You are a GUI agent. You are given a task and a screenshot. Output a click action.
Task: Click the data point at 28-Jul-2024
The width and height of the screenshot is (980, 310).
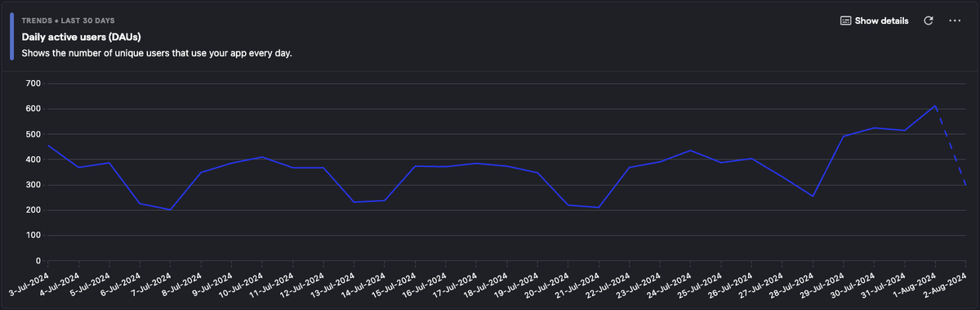click(x=813, y=196)
